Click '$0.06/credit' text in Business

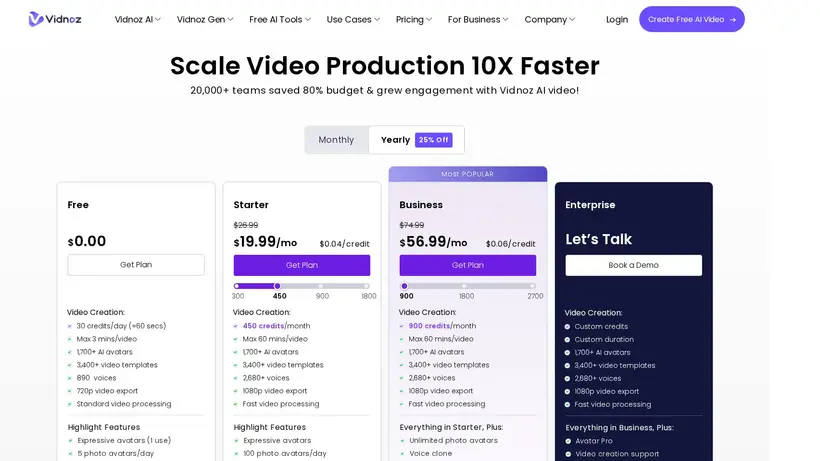(x=510, y=244)
